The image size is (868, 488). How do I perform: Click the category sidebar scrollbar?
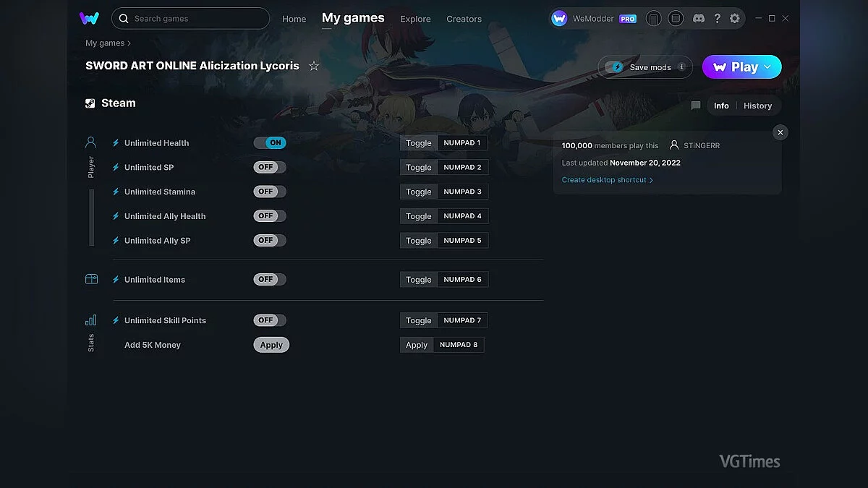tap(92, 217)
